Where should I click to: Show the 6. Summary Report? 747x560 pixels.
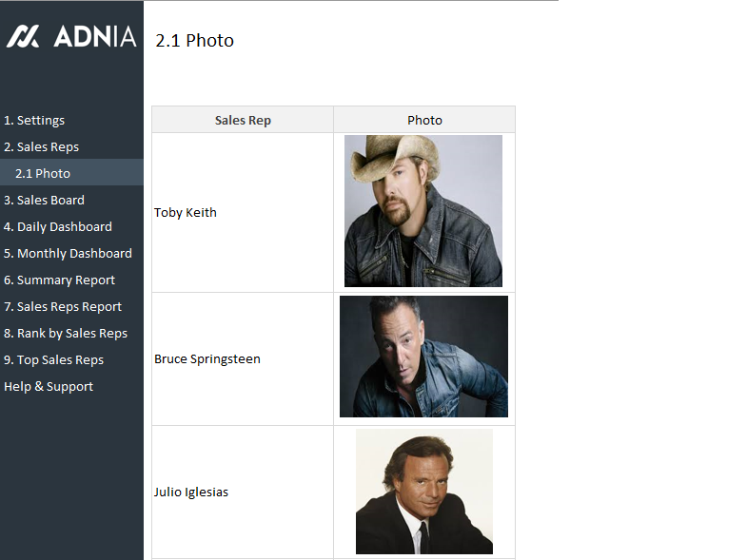click(59, 280)
